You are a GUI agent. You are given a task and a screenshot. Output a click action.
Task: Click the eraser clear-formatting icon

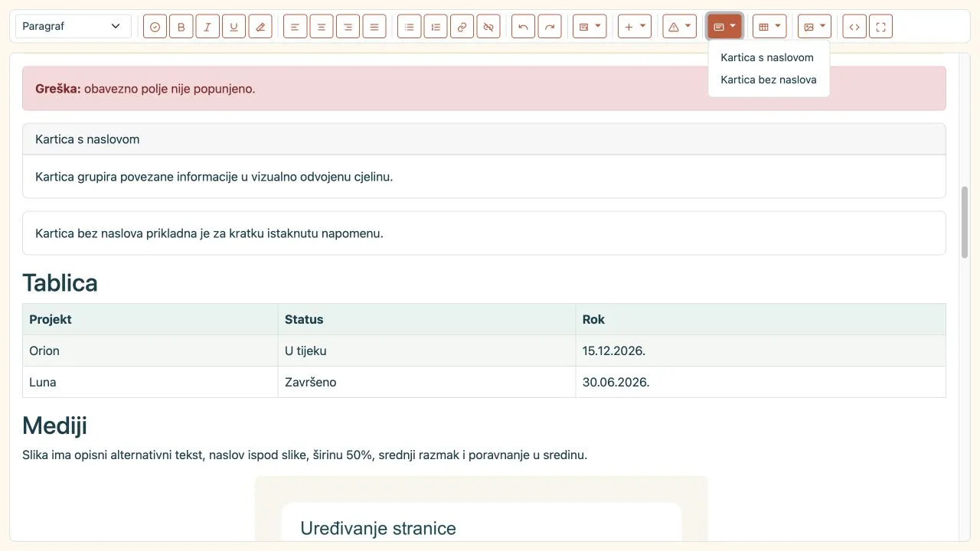(x=260, y=27)
